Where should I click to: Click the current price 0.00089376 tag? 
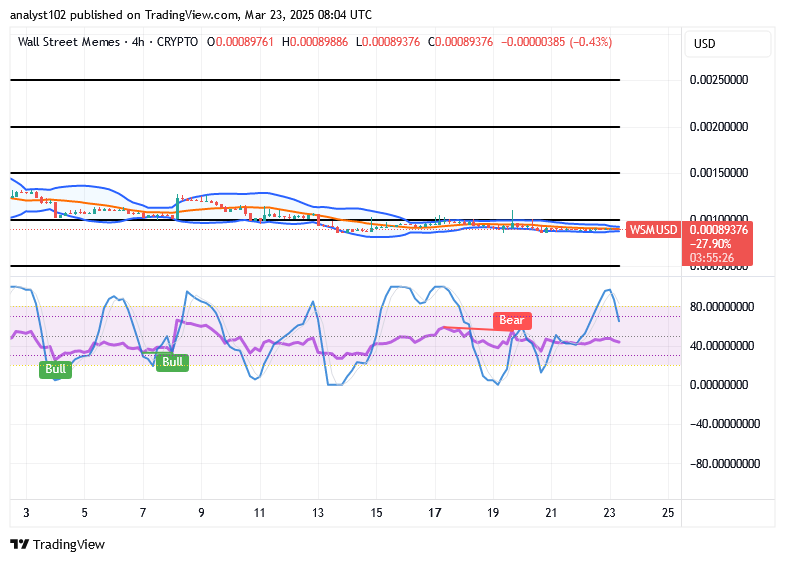(718, 230)
